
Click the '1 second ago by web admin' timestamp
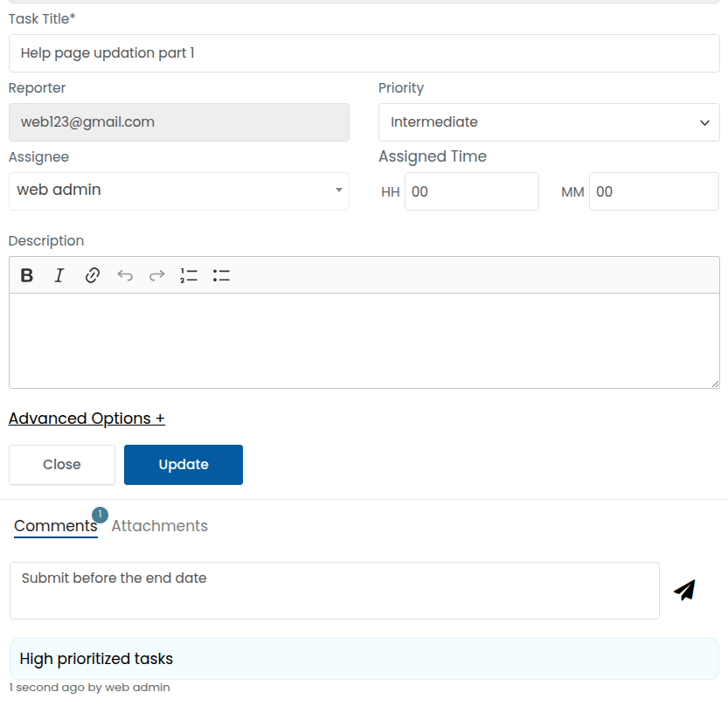90,688
